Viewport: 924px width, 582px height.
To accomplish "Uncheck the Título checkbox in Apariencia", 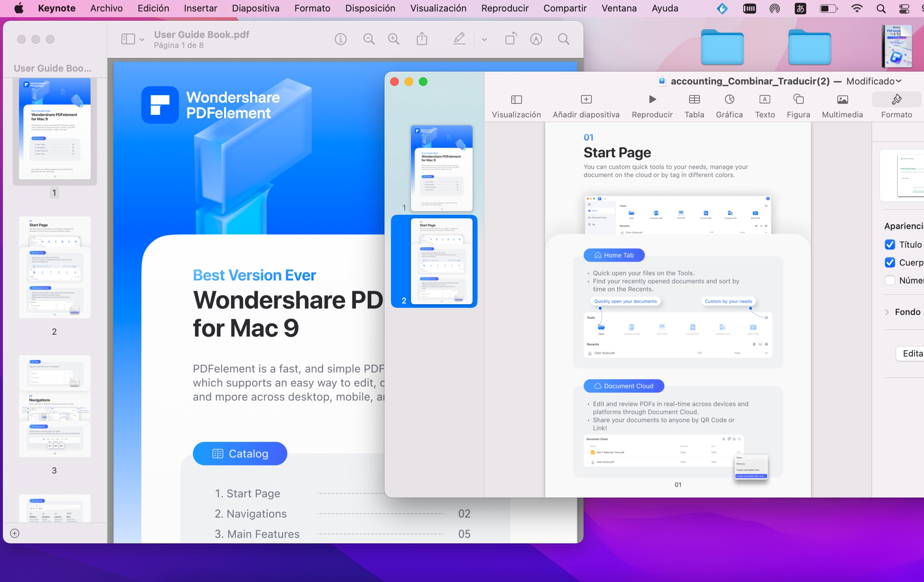I will pyautogui.click(x=890, y=244).
